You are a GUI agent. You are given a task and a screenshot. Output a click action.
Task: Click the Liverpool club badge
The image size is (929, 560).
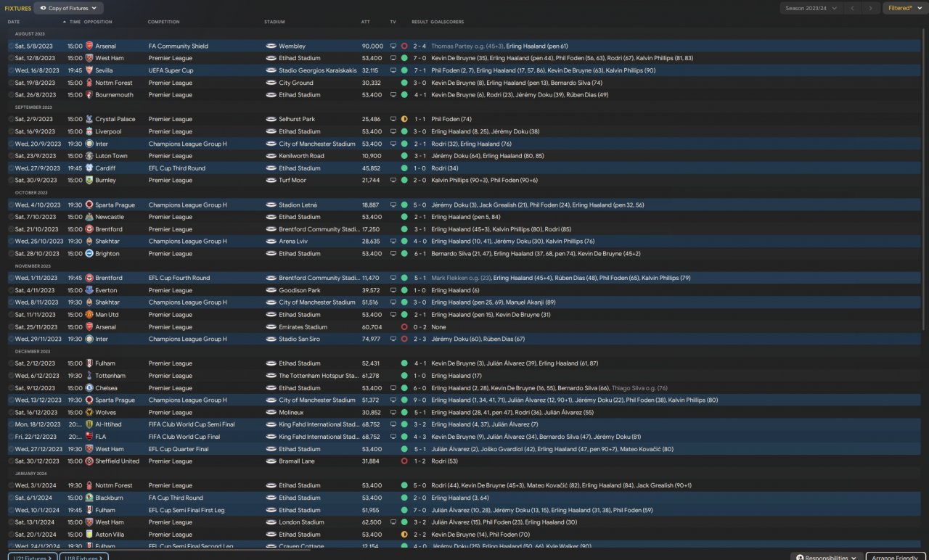[89, 131]
